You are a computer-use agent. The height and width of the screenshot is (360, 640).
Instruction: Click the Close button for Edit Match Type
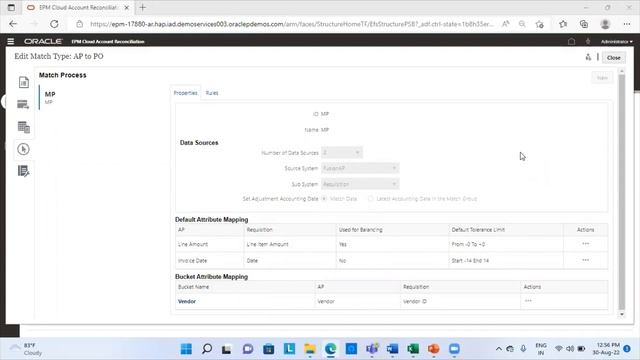[613, 58]
